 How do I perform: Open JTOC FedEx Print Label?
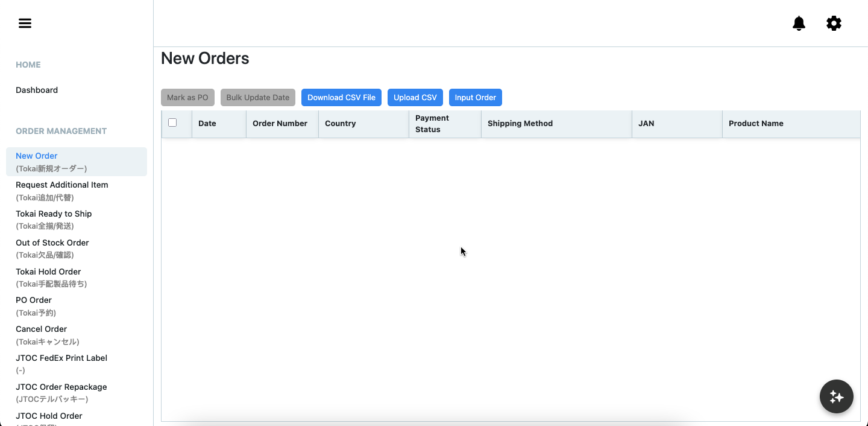[x=61, y=358]
